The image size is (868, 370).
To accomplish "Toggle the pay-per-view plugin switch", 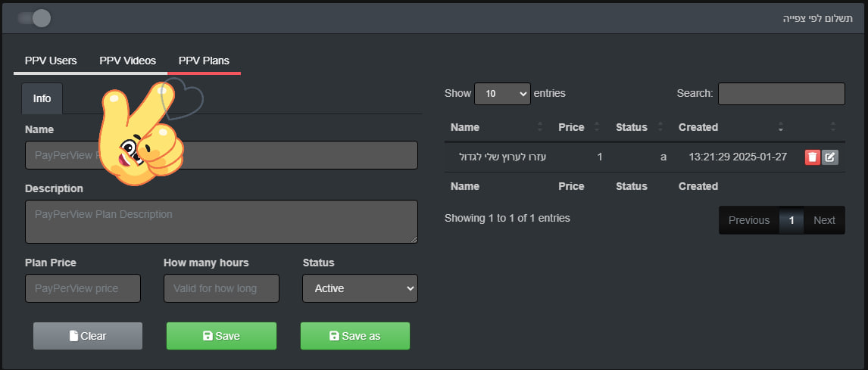I will coord(34,17).
